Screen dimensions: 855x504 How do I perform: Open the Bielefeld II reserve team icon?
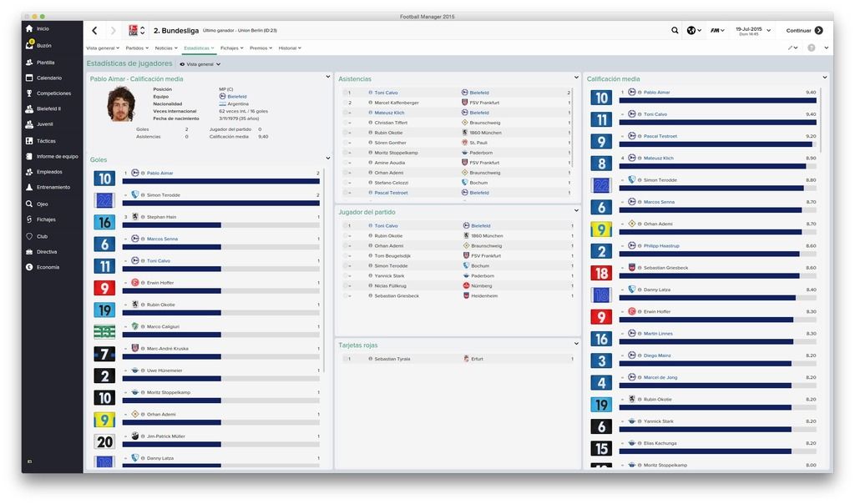click(x=29, y=108)
